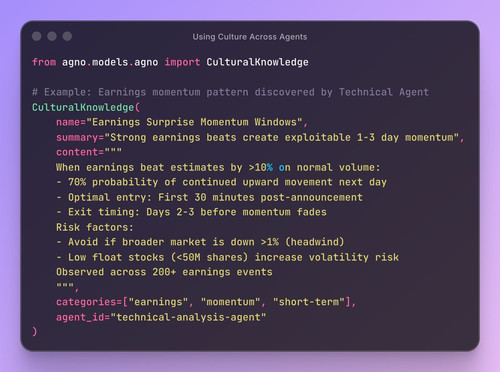Screen dimensions: 500x372
Task: Click the 'summary=' parameter
Action: pos(80,137)
